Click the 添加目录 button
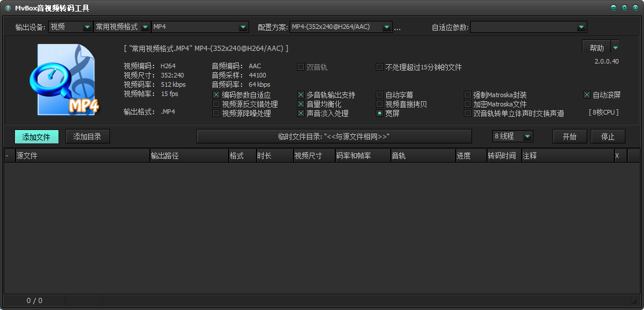 87,136
